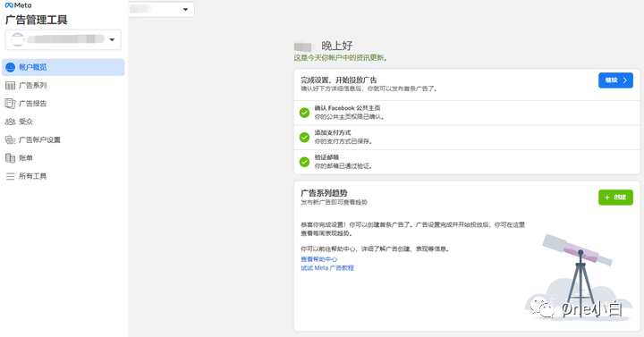Screen dimensions: 644x337
Task: Click the telescope illustration
Action: coord(578,276)
